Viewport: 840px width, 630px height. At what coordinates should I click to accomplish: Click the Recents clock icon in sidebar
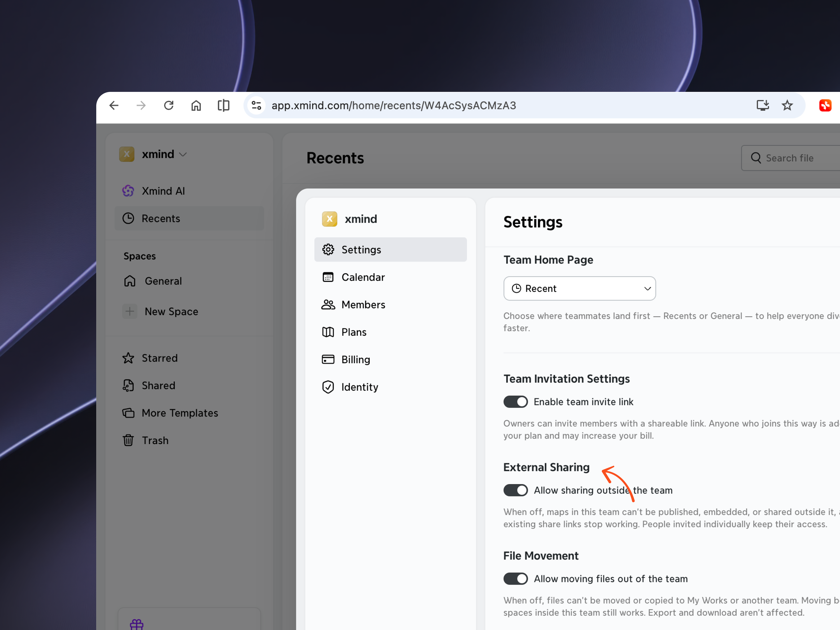pyautogui.click(x=128, y=218)
